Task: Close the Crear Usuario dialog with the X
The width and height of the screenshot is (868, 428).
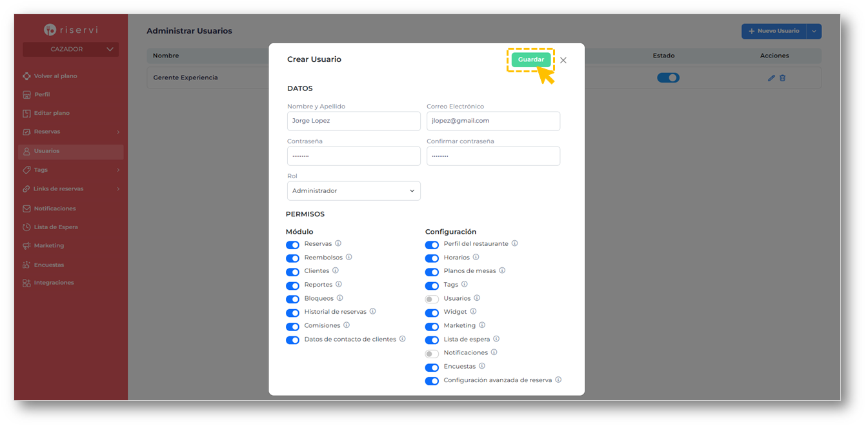Action: 563,60
